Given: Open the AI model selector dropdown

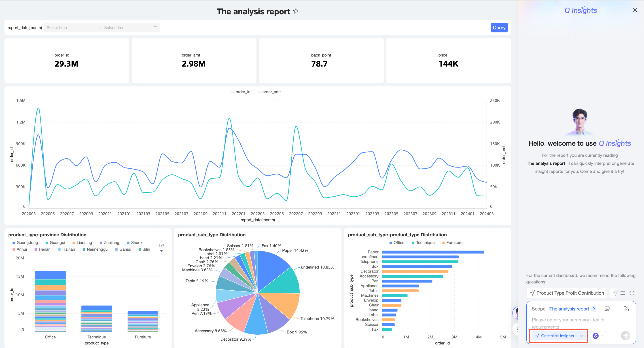Looking at the screenshot, I should click(x=598, y=336).
